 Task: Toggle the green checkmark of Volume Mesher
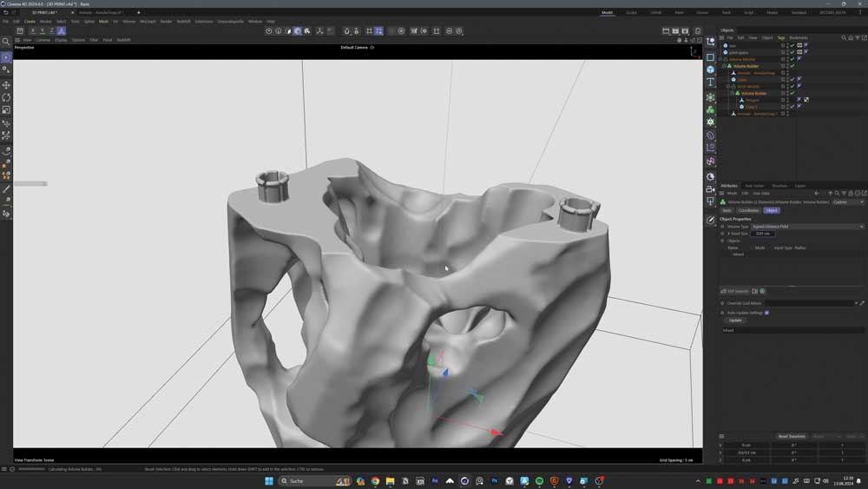click(x=792, y=59)
